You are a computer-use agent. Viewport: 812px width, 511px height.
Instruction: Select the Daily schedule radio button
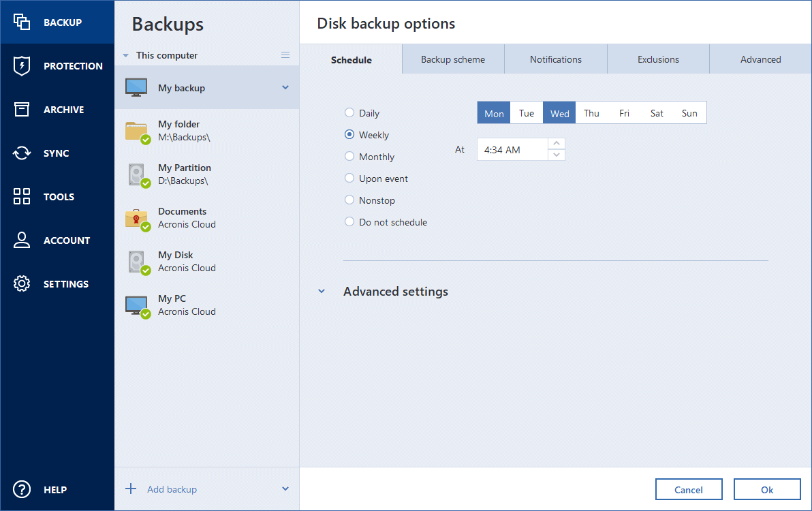[349, 113]
